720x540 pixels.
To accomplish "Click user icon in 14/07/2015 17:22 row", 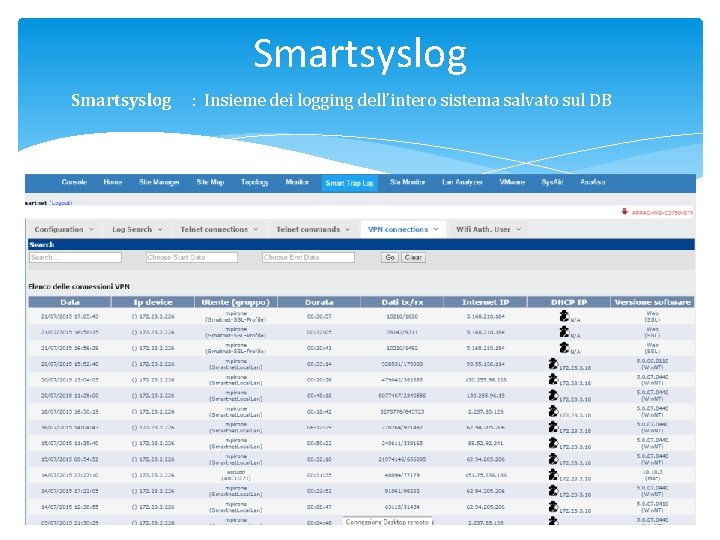I will (553, 490).
